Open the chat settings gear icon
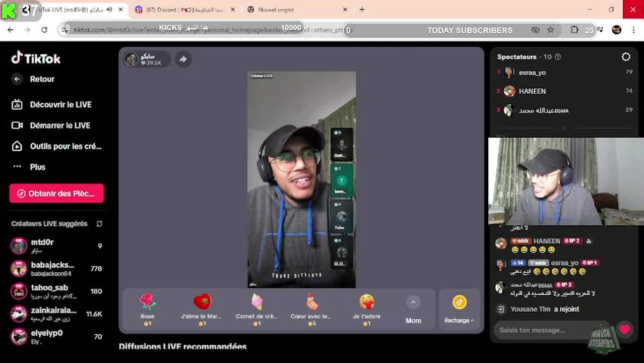 (x=626, y=57)
